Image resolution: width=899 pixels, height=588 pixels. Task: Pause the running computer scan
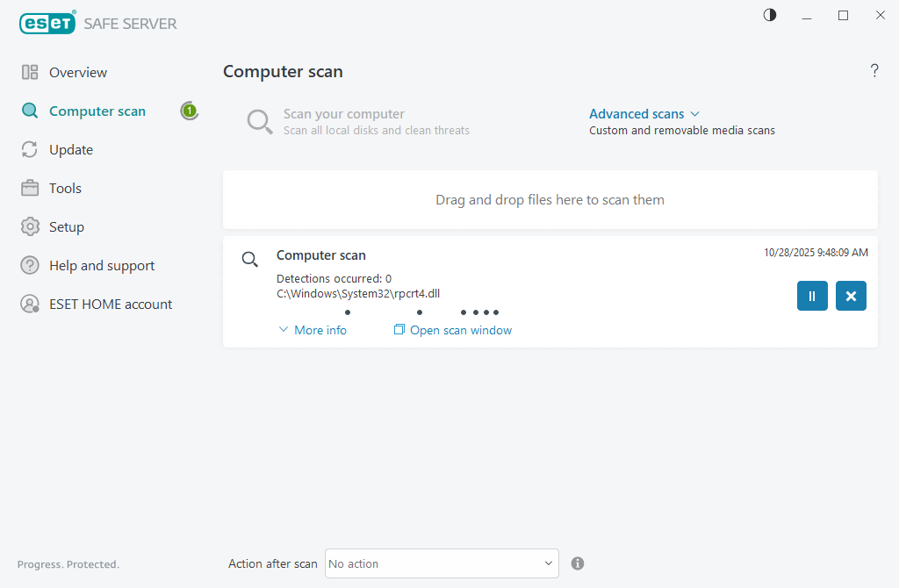tap(812, 296)
